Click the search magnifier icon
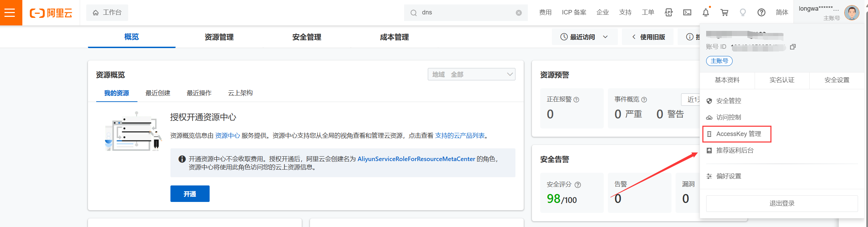The width and height of the screenshot is (868, 227). [414, 13]
